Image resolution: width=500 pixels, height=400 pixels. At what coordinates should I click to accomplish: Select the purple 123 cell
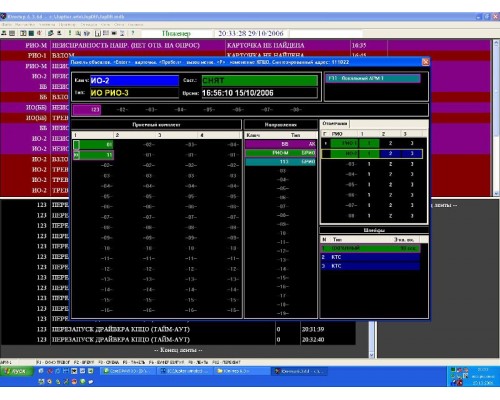tap(87, 110)
